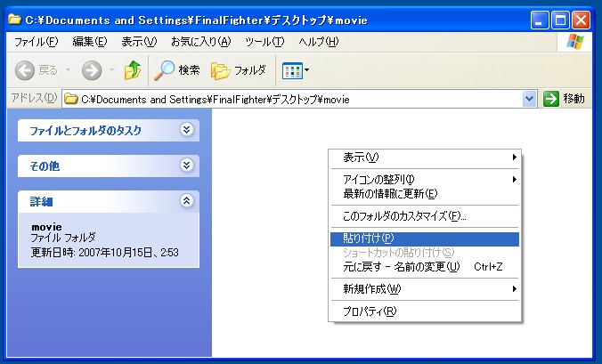Open アイコンの整列 submenu
The width and height of the screenshot is (602, 364).
coord(425,179)
